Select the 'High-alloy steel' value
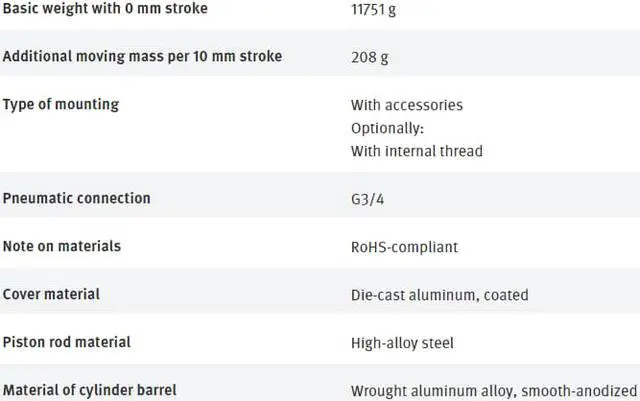This screenshot has width=640, height=401. tap(402, 343)
